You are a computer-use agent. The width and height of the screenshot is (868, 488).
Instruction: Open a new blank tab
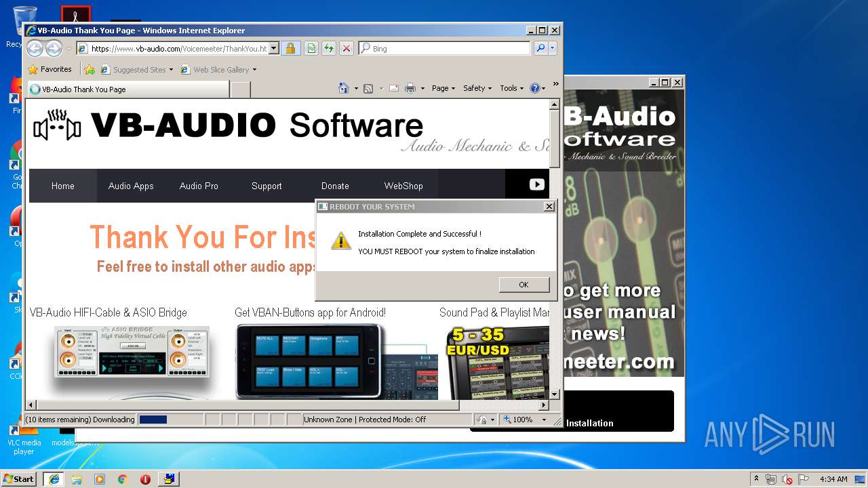click(x=241, y=89)
